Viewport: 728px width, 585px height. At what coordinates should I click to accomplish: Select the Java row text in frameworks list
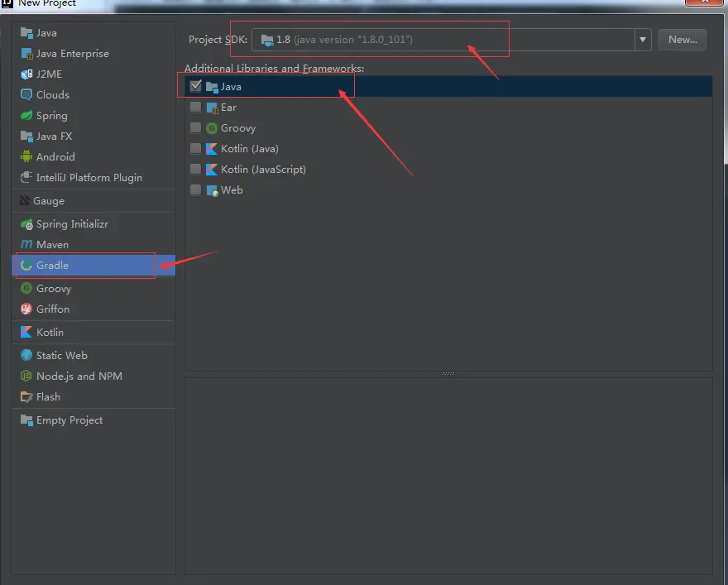tap(231, 87)
